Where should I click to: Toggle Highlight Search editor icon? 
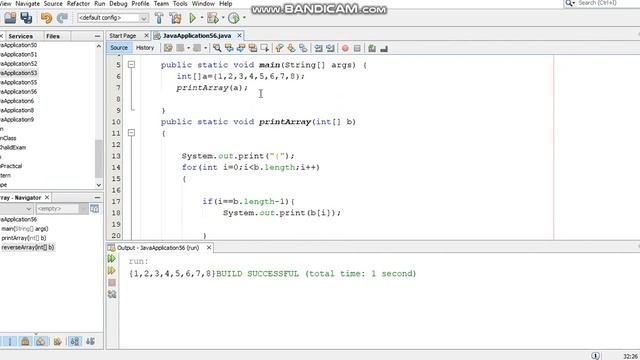pyautogui.click(x=253, y=48)
